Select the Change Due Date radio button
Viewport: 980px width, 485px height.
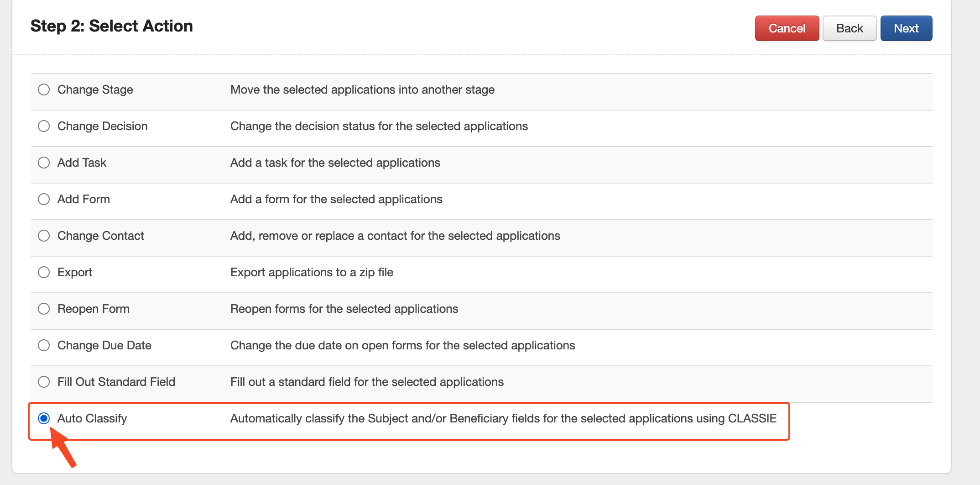(x=44, y=345)
